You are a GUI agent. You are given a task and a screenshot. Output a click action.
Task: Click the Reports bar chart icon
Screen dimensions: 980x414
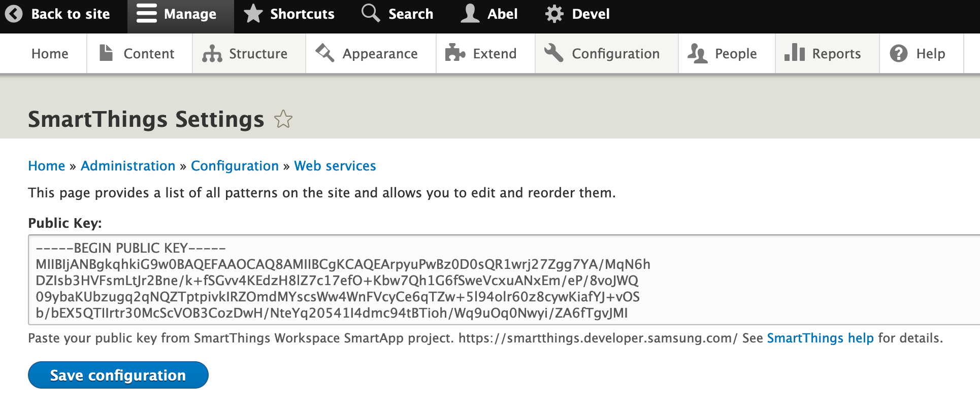point(795,53)
